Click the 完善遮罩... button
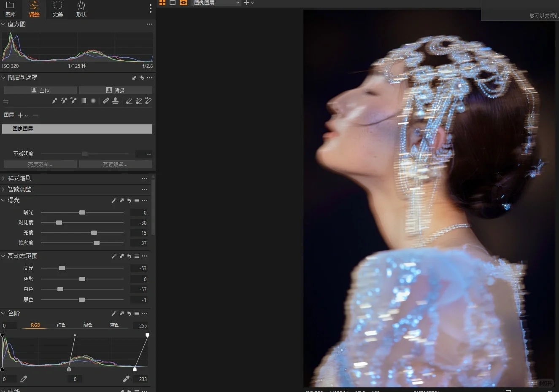 116,164
